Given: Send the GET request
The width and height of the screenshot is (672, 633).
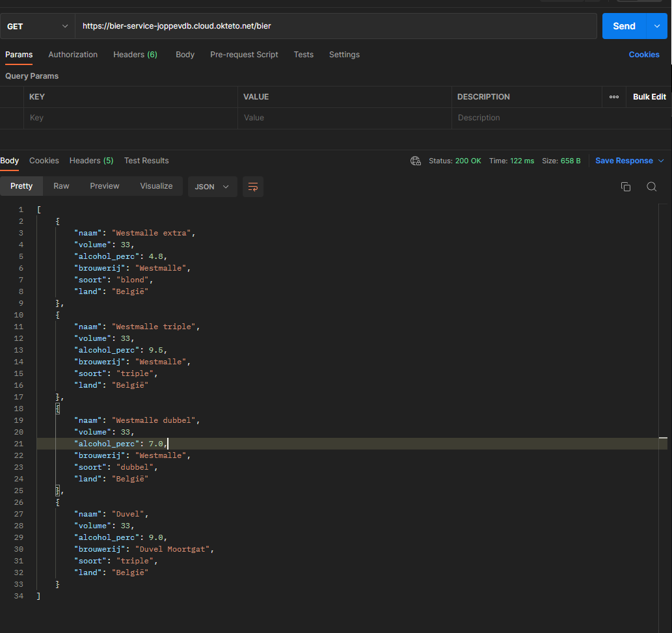Looking at the screenshot, I should 624,26.
